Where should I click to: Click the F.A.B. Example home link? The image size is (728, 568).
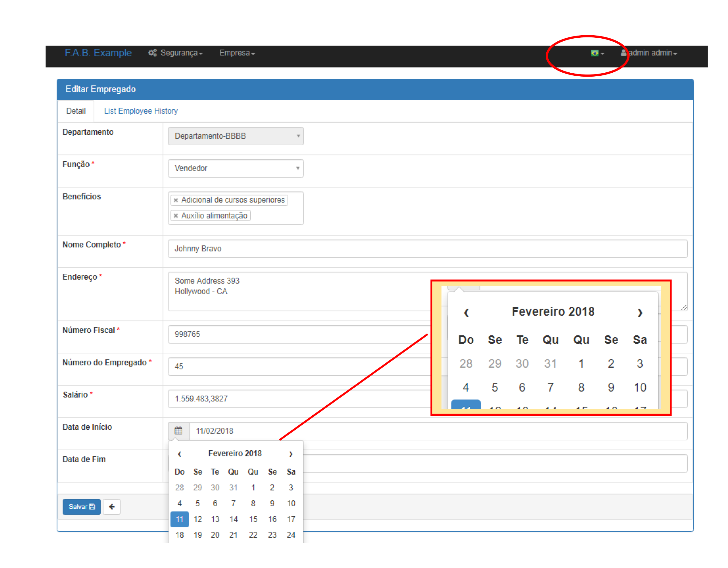point(98,53)
